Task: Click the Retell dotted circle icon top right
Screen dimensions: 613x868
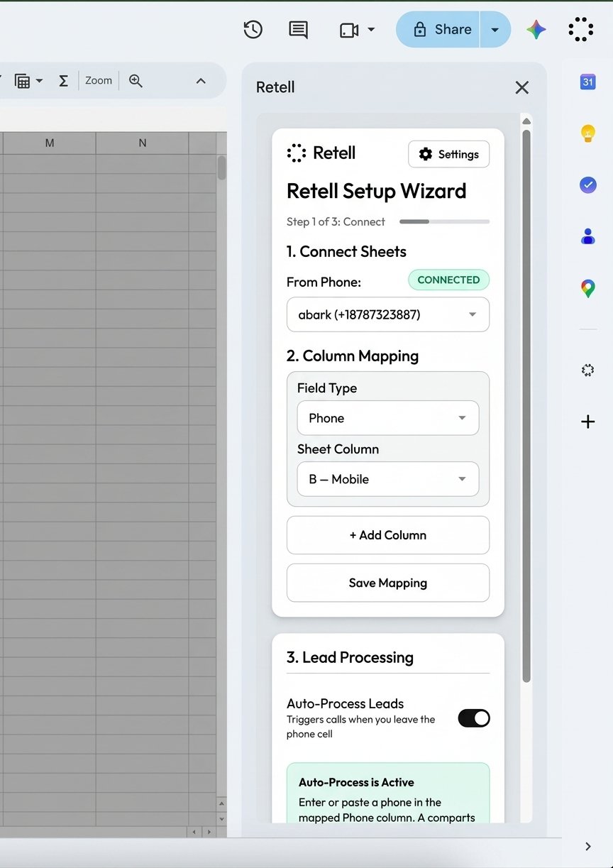Action: coord(580,29)
